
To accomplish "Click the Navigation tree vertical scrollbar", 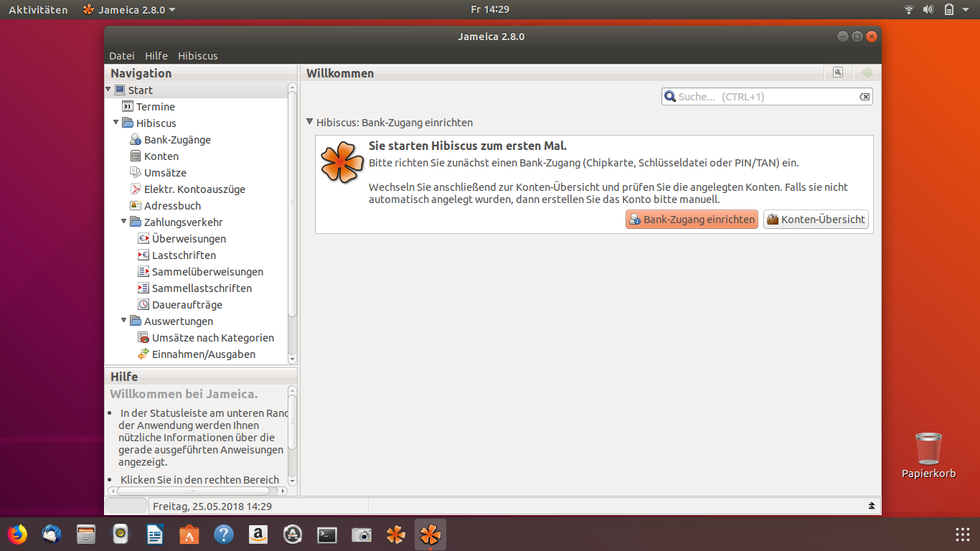I will pyautogui.click(x=292, y=204).
